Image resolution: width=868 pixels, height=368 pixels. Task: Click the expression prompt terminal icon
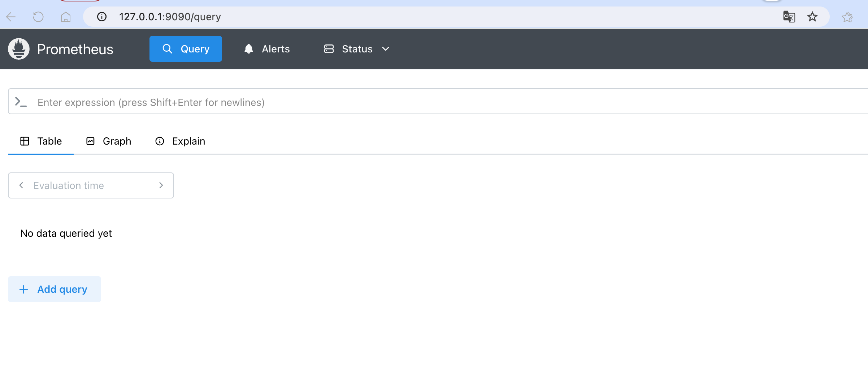(21, 102)
